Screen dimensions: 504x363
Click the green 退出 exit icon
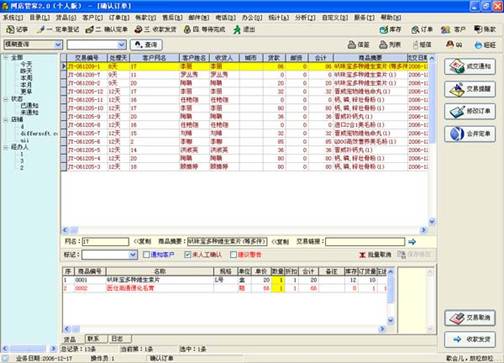tap(237, 30)
